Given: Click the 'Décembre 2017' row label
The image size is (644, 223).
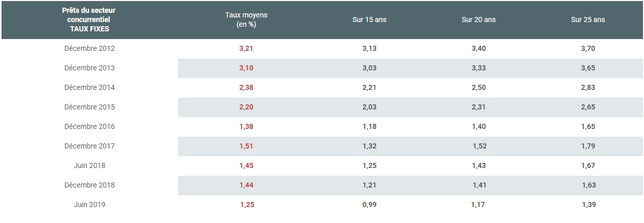Looking at the screenshot, I should pyautogui.click(x=90, y=146).
